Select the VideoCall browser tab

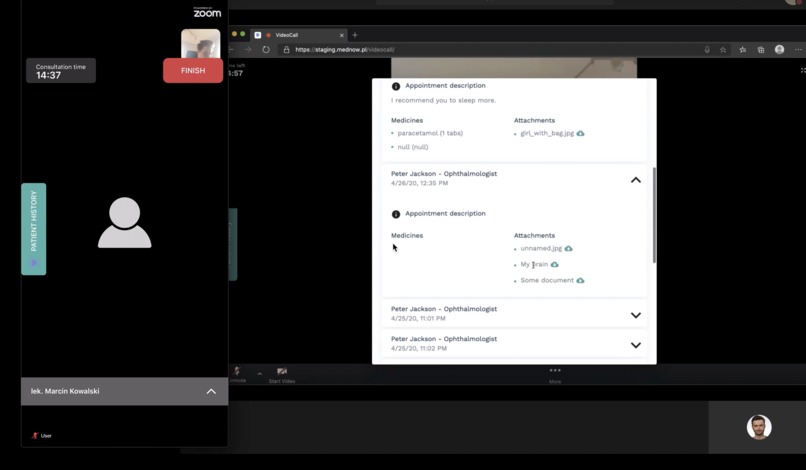click(x=298, y=35)
